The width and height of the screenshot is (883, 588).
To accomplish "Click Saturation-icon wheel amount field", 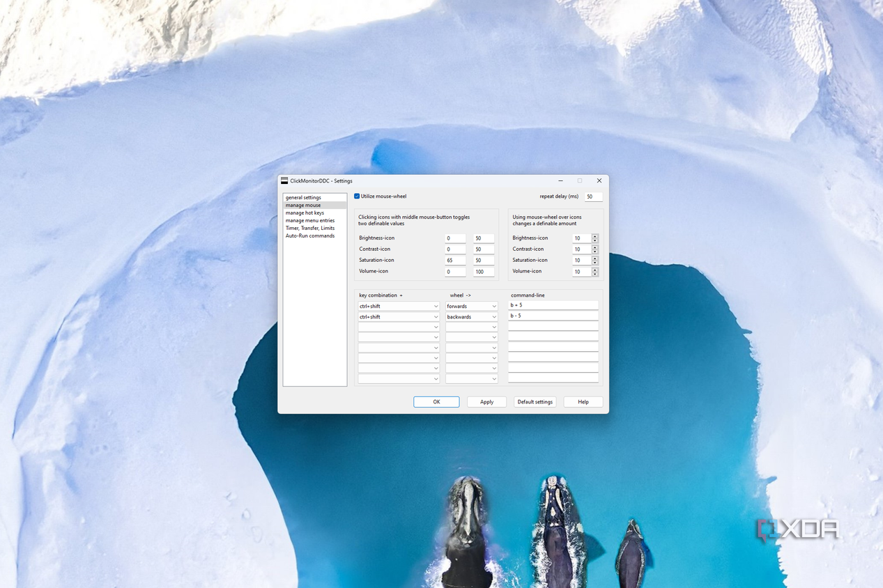I will click(581, 261).
